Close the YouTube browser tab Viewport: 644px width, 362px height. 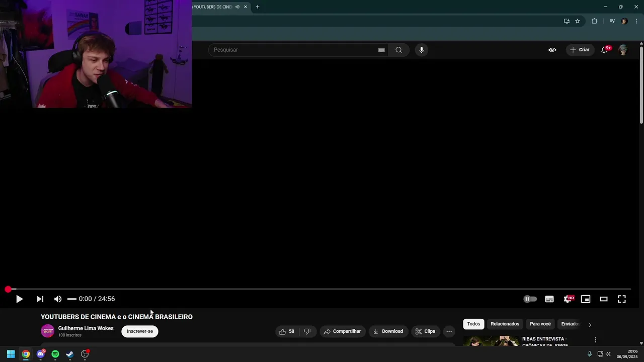(246, 7)
